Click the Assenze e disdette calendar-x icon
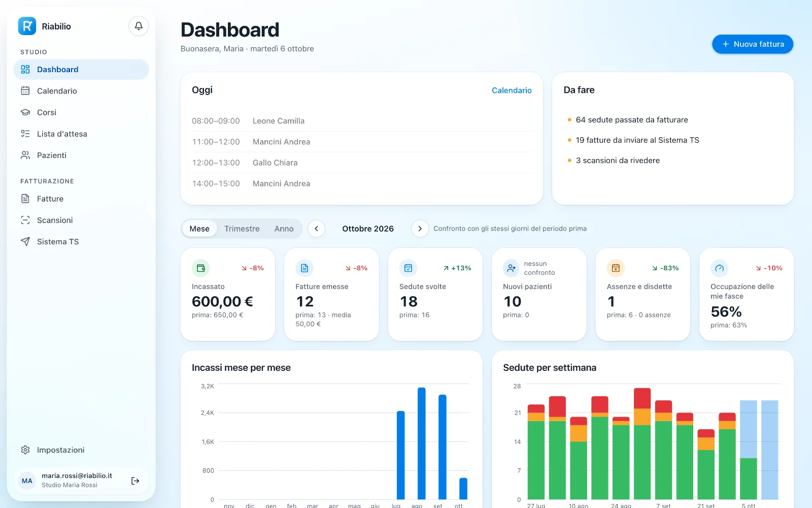 pos(616,268)
